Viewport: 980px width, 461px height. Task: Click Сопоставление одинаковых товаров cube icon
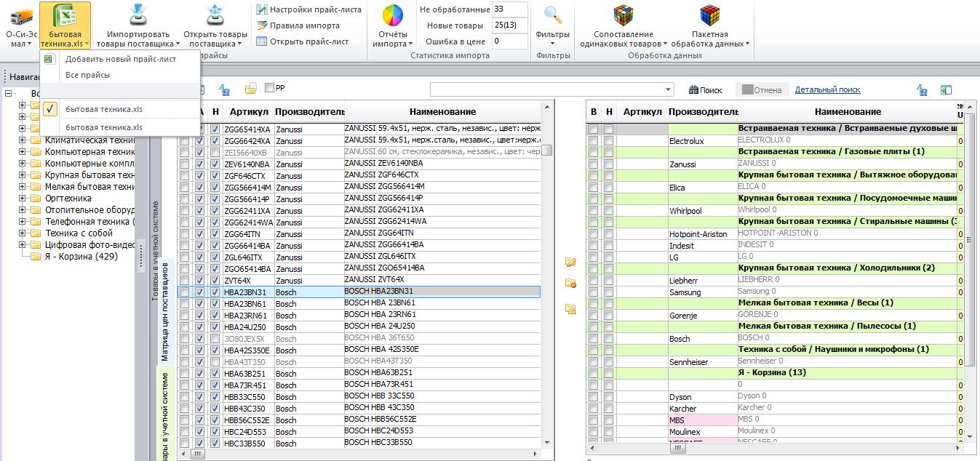tap(623, 16)
